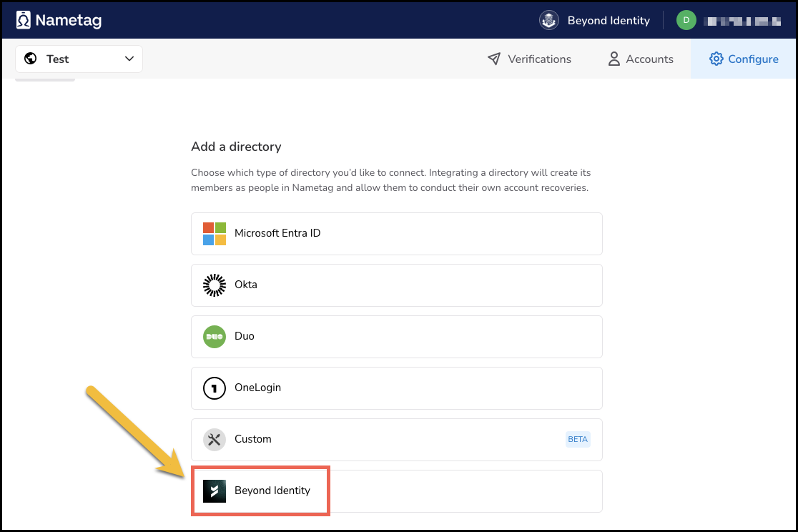Click the Beyond Identity organization avatar

click(549, 20)
